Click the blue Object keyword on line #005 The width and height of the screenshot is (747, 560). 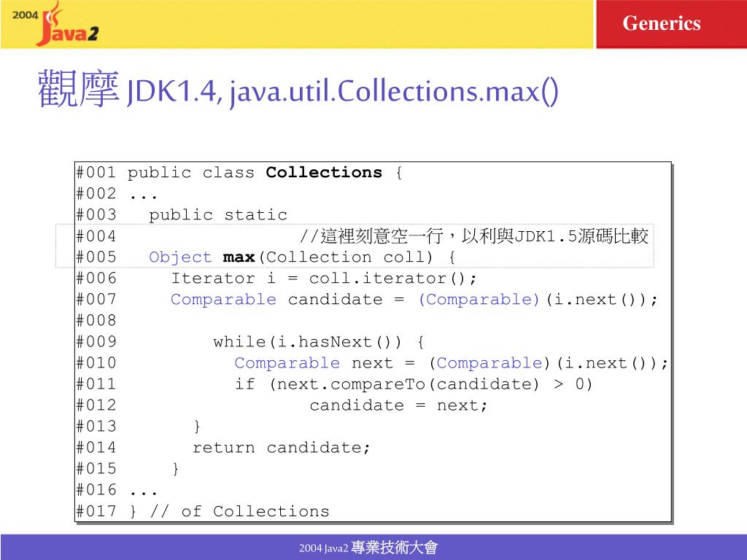tap(180, 257)
